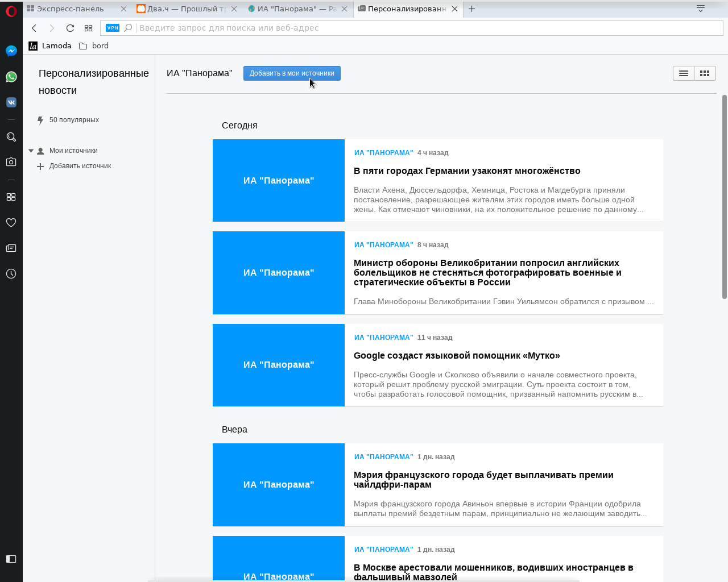This screenshot has height=582, width=728.
Task: Focus the address and search field
Action: point(411,28)
